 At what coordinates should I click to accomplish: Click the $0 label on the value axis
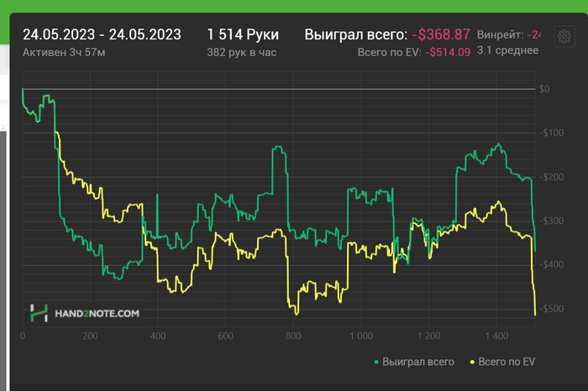click(x=544, y=89)
